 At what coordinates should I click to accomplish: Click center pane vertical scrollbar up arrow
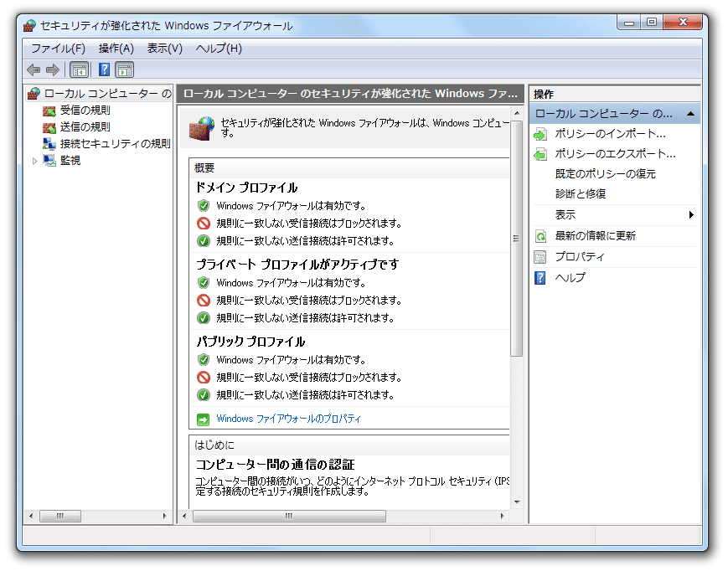pyautogui.click(x=517, y=113)
